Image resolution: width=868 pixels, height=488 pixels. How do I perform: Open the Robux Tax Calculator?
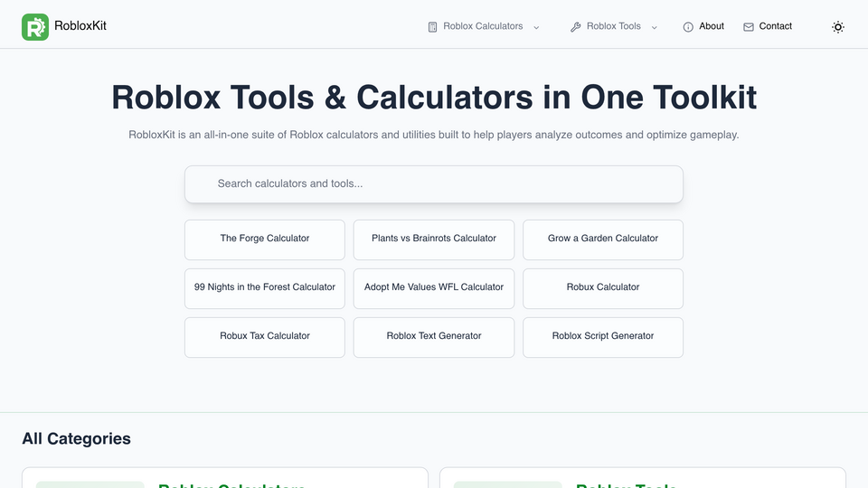[265, 337]
